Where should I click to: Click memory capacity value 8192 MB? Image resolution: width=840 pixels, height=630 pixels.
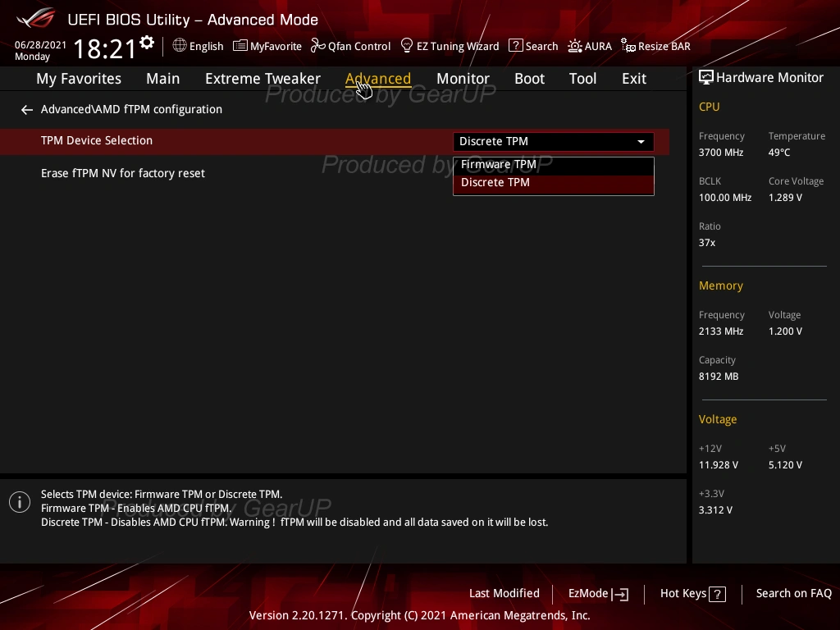[x=719, y=377]
